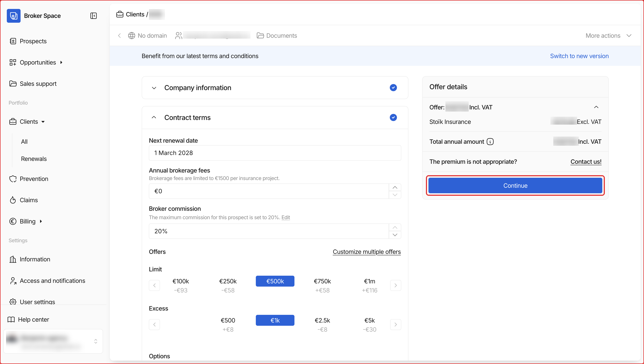Expand the Company information section
The image size is (644, 364).
[x=154, y=88]
